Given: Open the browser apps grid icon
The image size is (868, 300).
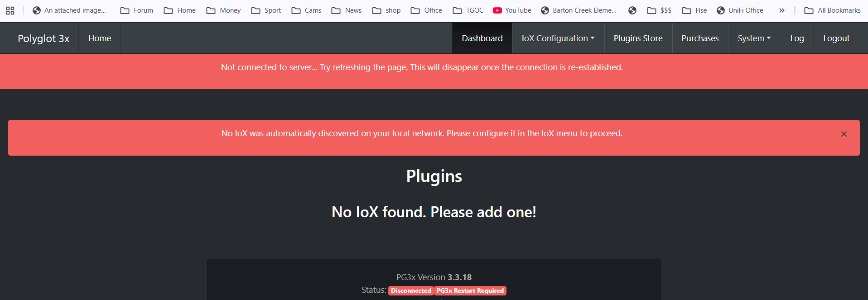Looking at the screenshot, I should pyautogui.click(x=10, y=10).
